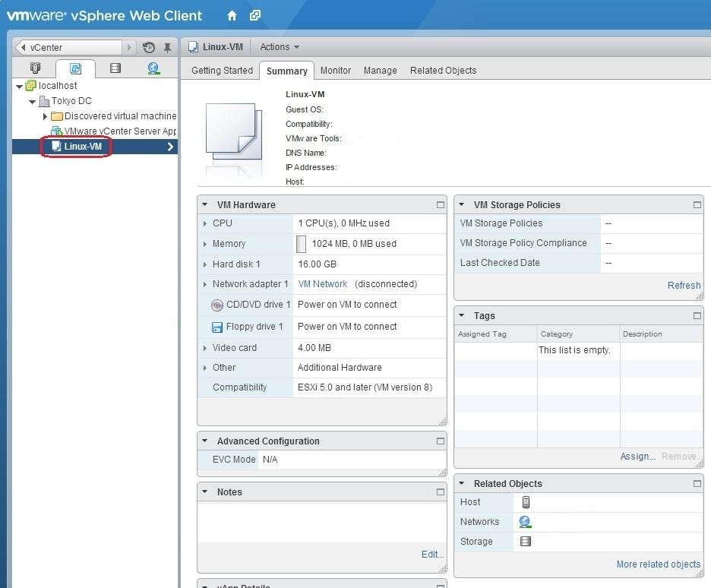
Task: Click the Memory usage bar indicator
Action: [301, 244]
